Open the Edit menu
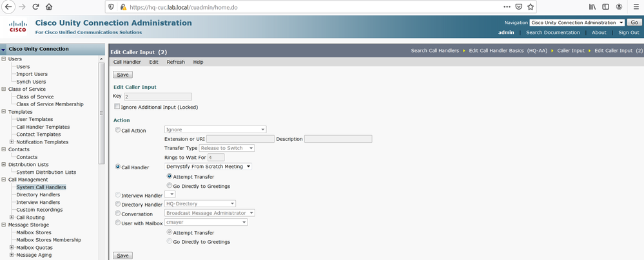 point(153,62)
